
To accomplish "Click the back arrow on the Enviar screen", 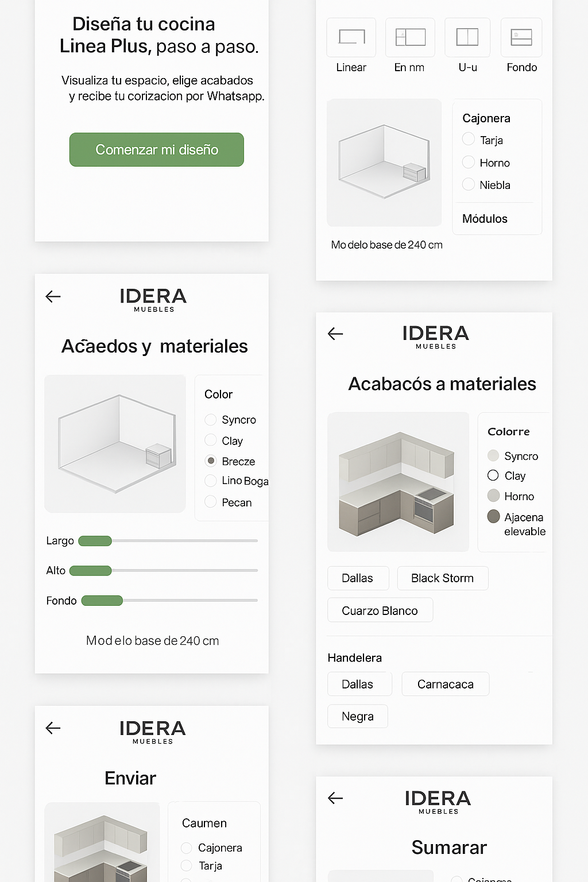I will click(x=52, y=728).
